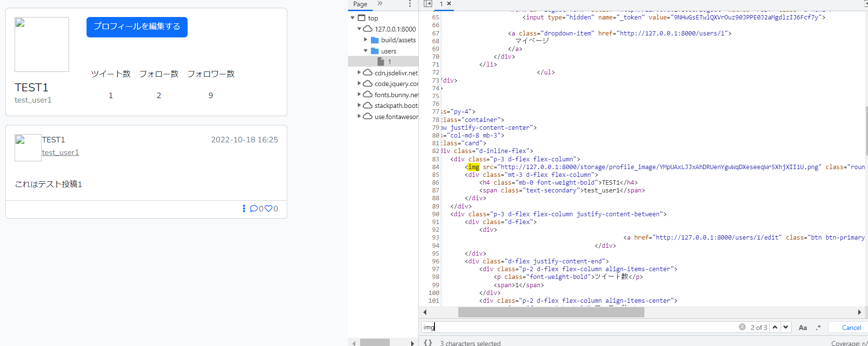Click the small avatar image in tweet card
Image resolution: width=868 pixels, height=346 pixels.
tap(28, 148)
